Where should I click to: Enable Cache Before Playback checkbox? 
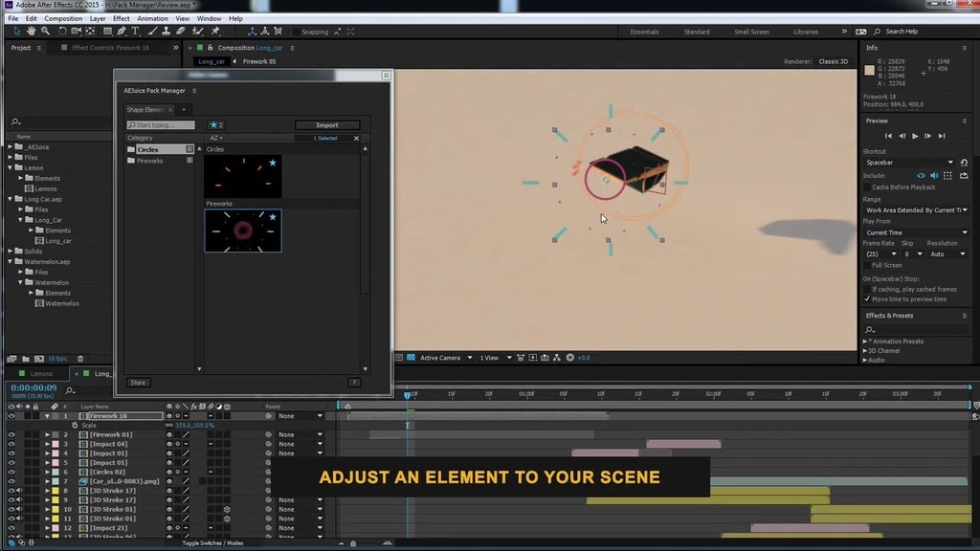pos(867,187)
